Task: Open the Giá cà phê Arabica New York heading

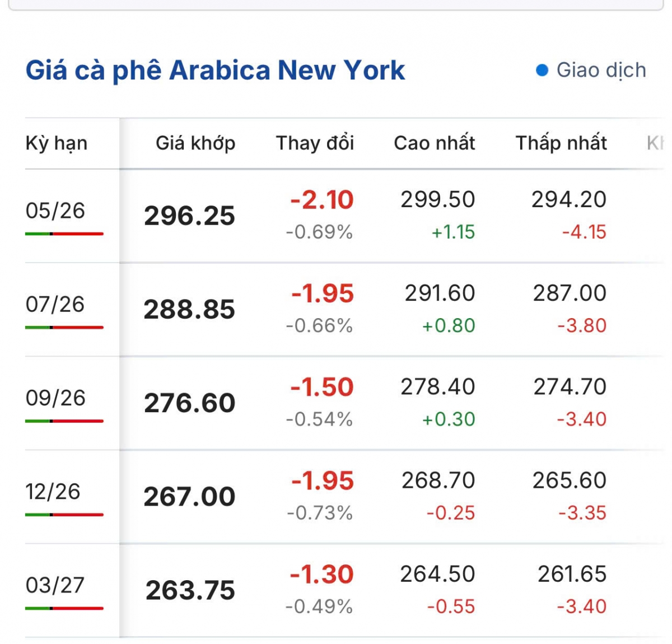Action: pyautogui.click(x=215, y=71)
